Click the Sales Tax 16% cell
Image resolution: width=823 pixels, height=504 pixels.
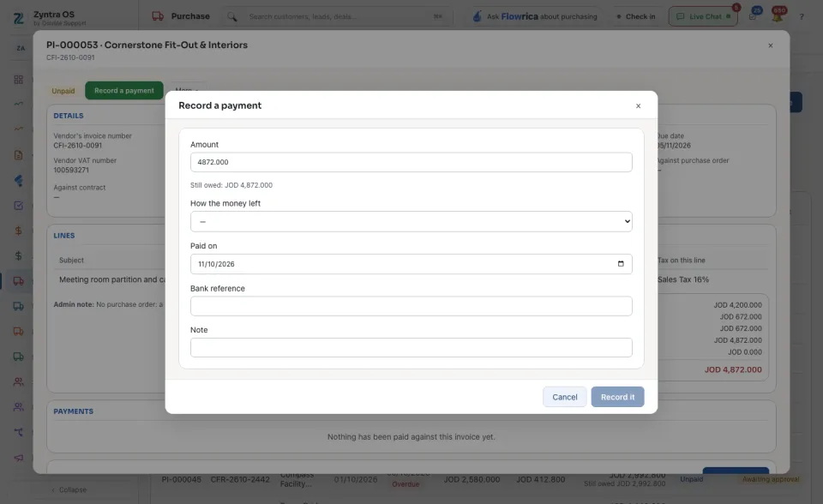[683, 279]
